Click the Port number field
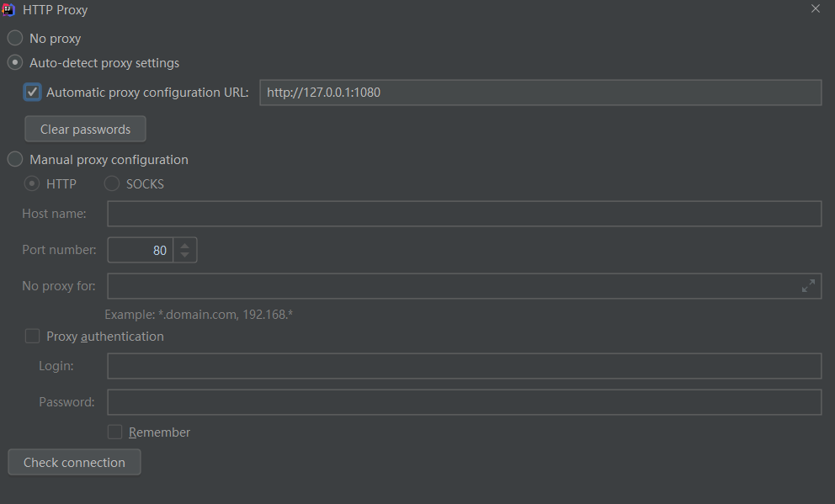835x504 pixels. pos(141,250)
